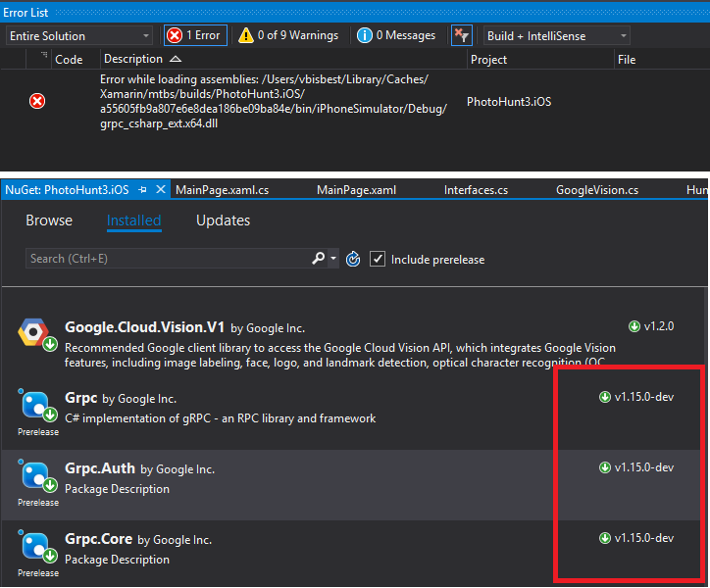Viewport: 710px width, 588px height.
Task: Switch to the NuGet: PhotoHunt3.iOS tab
Action: pos(67,190)
